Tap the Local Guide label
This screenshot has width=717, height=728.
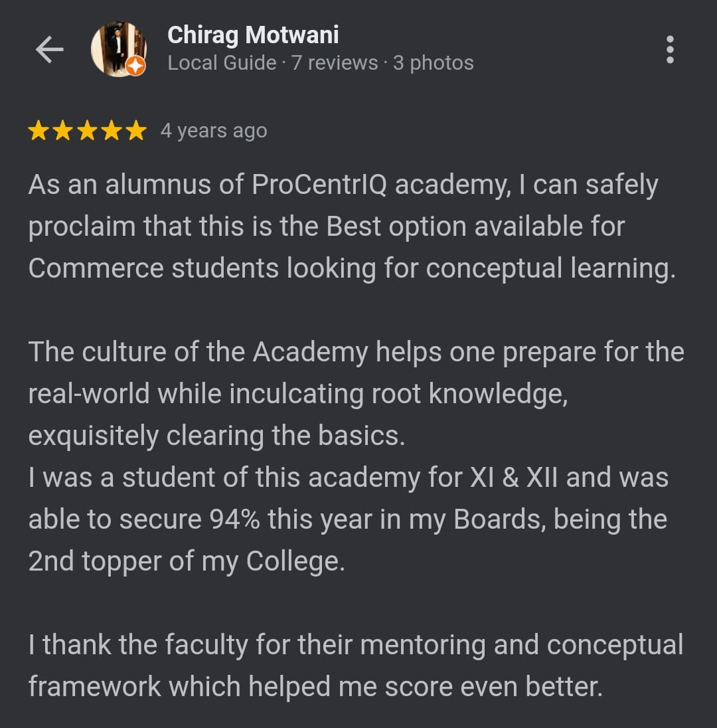[222, 63]
